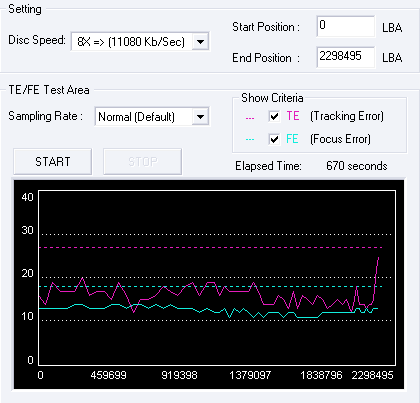Screen dimensions: 420x403
Task: Select the 8X disc speed combo box
Action: pos(140,42)
